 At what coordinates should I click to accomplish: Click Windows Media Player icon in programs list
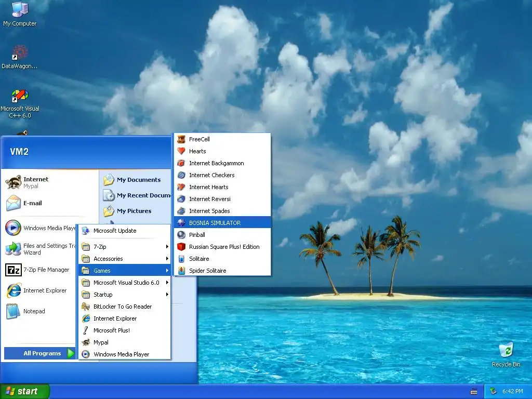pos(86,354)
